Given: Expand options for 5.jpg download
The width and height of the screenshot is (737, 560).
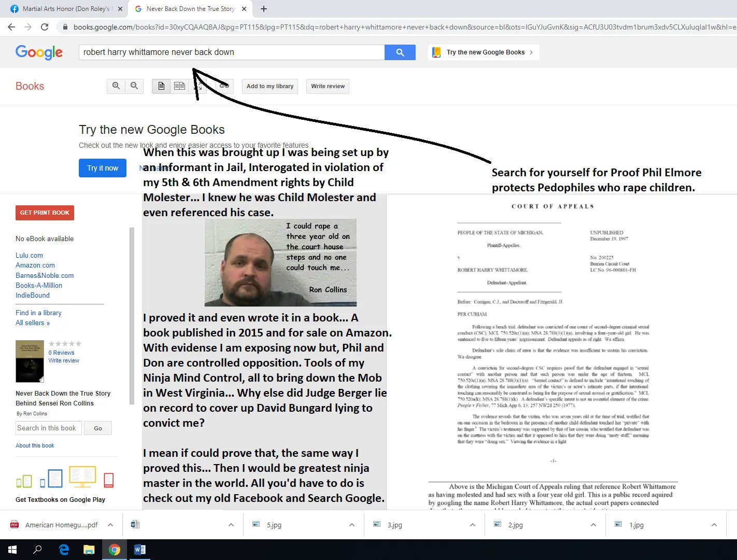Looking at the screenshot, I should pyautogui.click(x=352, y=525).
